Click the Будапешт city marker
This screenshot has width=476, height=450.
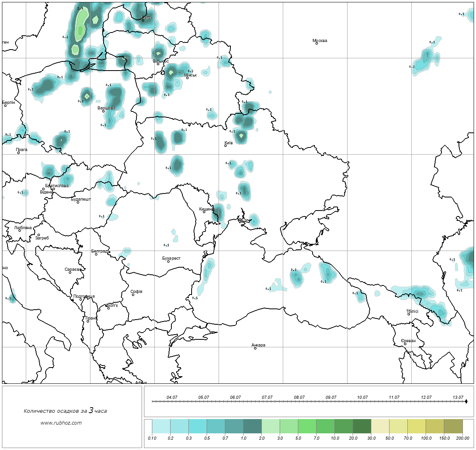point(78,203)
